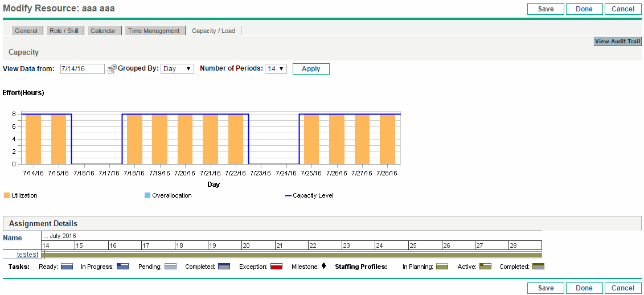Viewport: 644px width, 295px height.
Task: Click the Active staffing profile icon
Action: click(x=484, y=267)
